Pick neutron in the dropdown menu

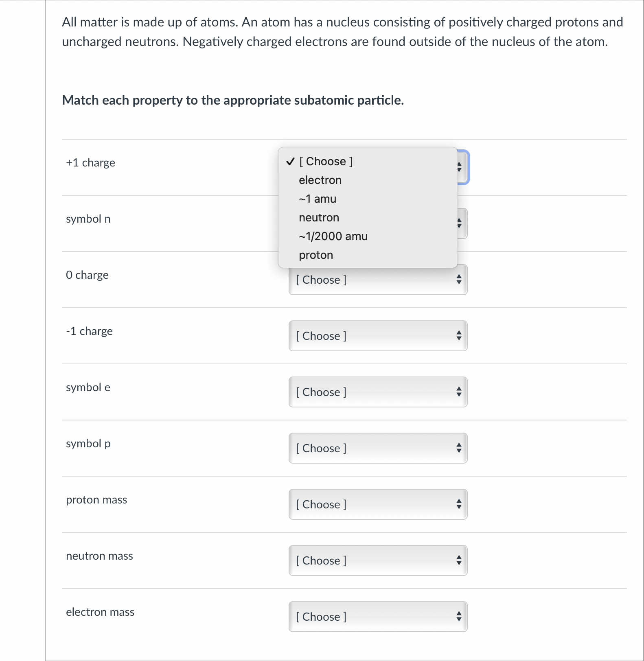click(319, 218)
